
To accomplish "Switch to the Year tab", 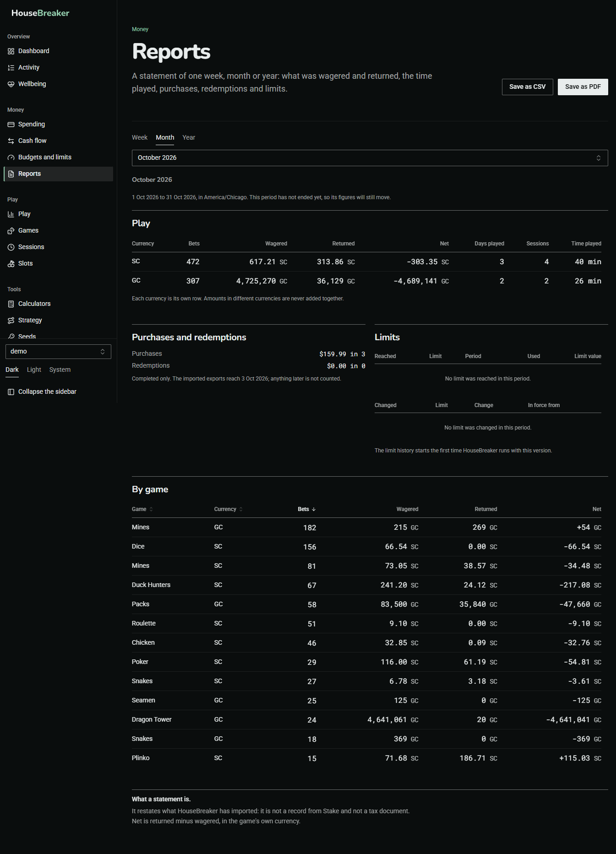I will click(189, 138).
